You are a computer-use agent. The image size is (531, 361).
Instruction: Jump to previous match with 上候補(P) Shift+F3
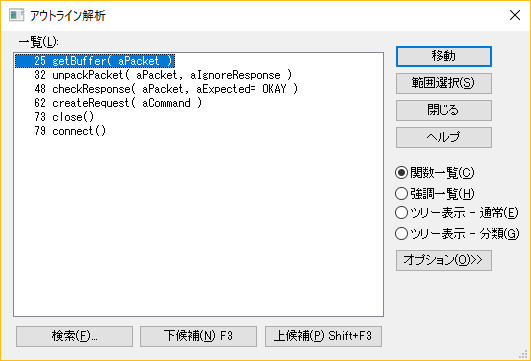tap(323, 336)
